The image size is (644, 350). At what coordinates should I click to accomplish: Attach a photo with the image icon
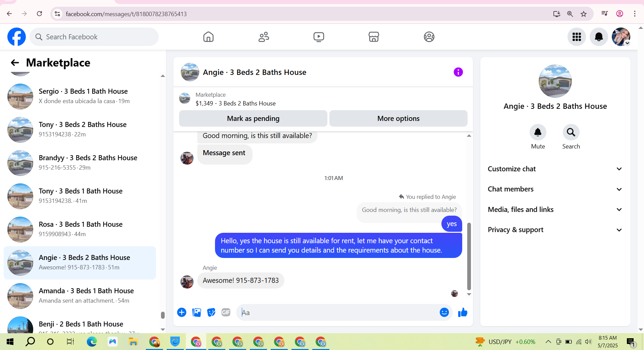(x=197, y=312)
